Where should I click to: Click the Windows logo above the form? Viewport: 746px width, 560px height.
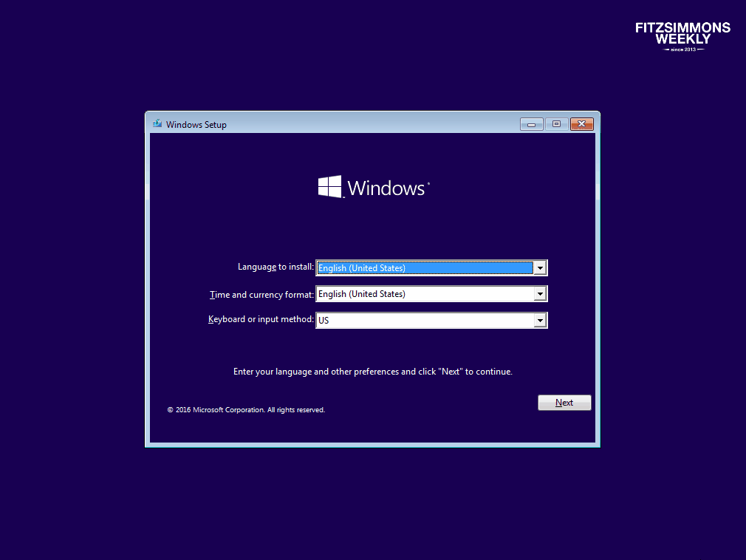(330, 187)
